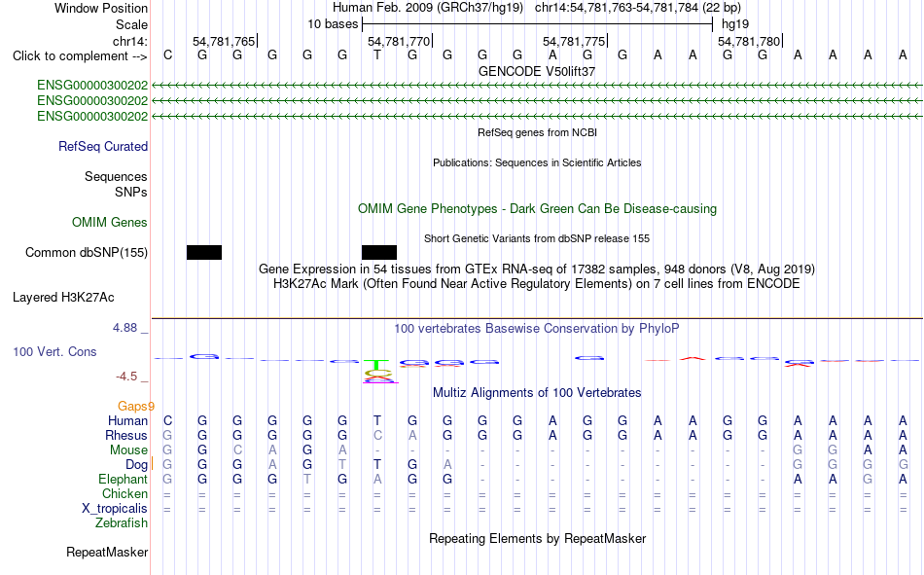Click the 54,781,765 ruler position
Viewport: 924px width, 575px height.
point(224,41)
